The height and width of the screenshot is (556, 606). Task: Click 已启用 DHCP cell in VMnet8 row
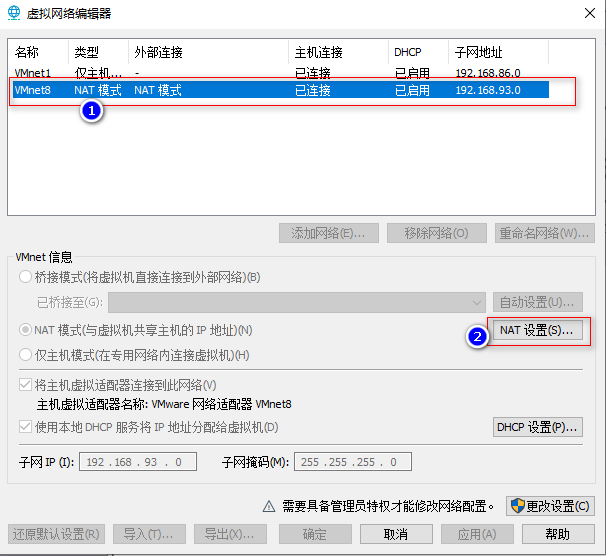tap(412, 90)
